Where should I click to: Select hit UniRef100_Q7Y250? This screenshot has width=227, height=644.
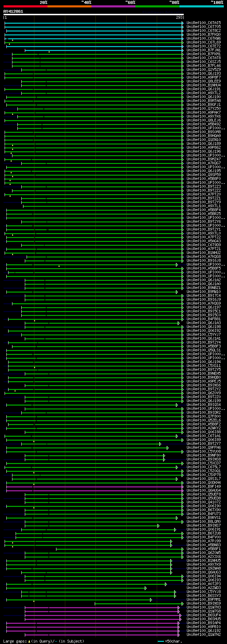[x=204, y=108]
